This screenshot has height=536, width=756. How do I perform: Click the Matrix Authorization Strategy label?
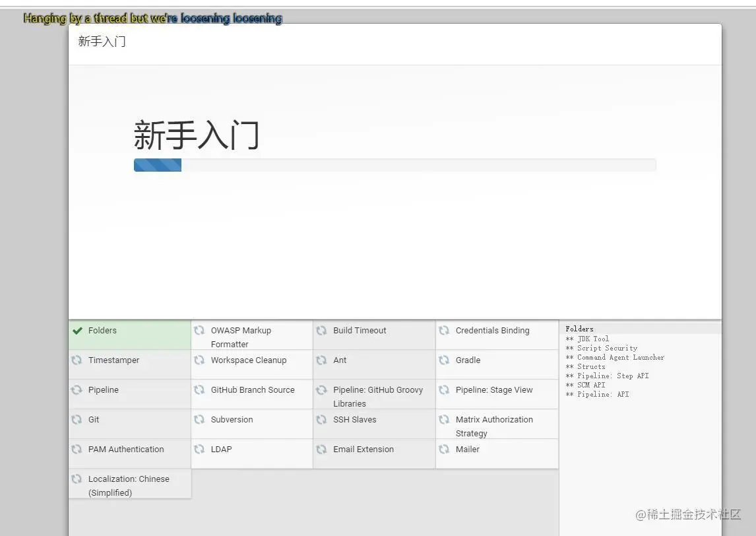tap(494, 426)
